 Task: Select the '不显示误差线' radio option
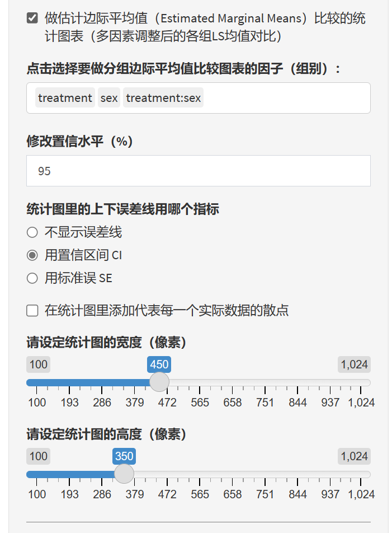tap(32, 232)
